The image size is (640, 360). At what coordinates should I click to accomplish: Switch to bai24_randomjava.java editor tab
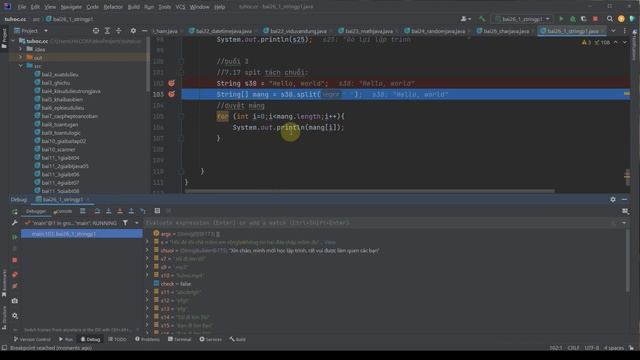(x=435, y=31)
